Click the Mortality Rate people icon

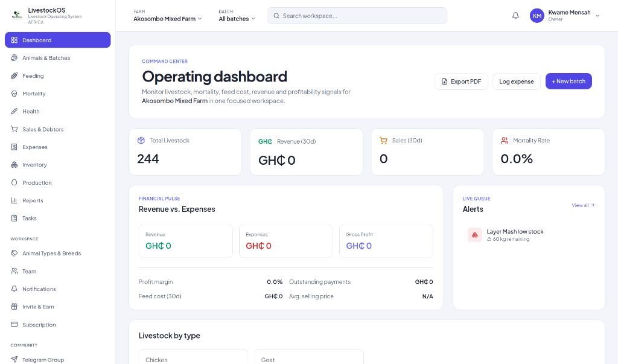pyautogui.click(x=505, y=141)
